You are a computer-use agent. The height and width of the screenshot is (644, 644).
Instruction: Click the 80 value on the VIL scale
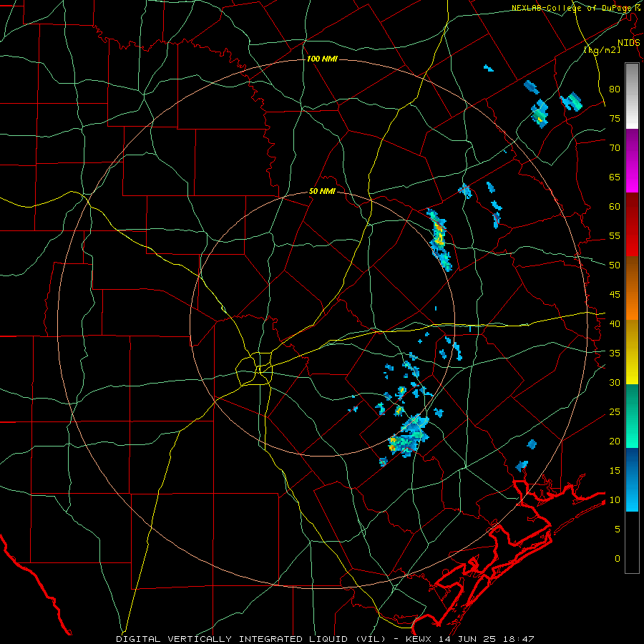click(x=615, y=89)
